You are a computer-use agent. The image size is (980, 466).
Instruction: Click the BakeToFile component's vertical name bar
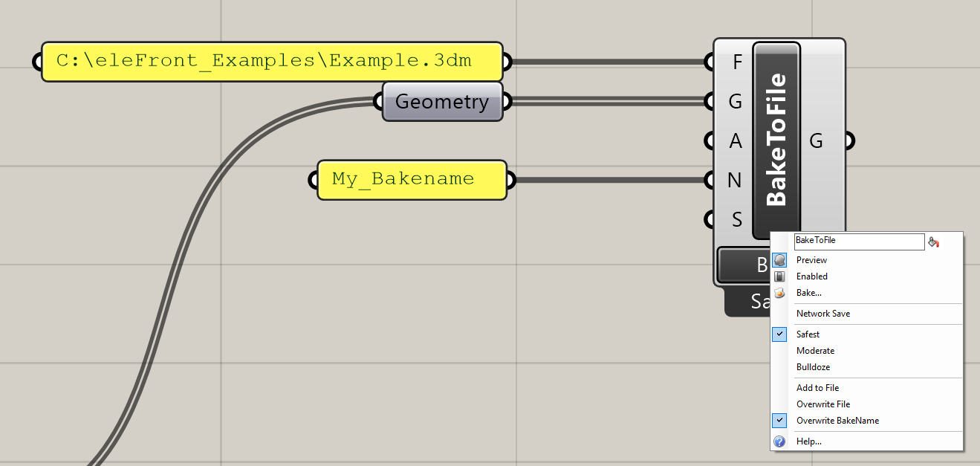point(776,140)
